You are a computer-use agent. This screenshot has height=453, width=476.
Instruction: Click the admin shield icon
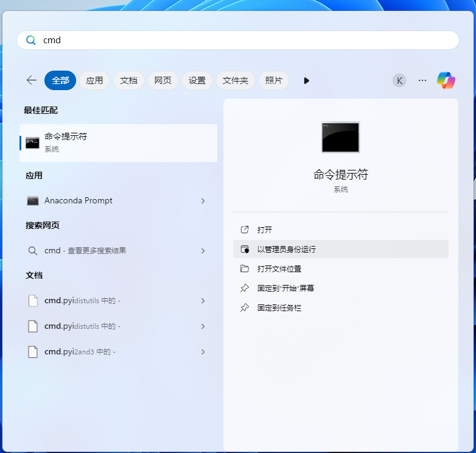(x=245, y=249)
